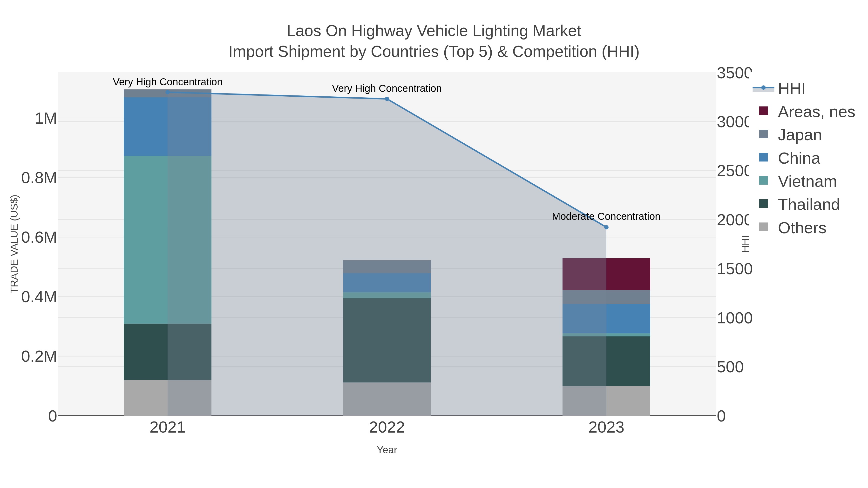This screenshot has height=488, width=868.
Task: Select the 2022 HHI data point
Action: point(387,99)
